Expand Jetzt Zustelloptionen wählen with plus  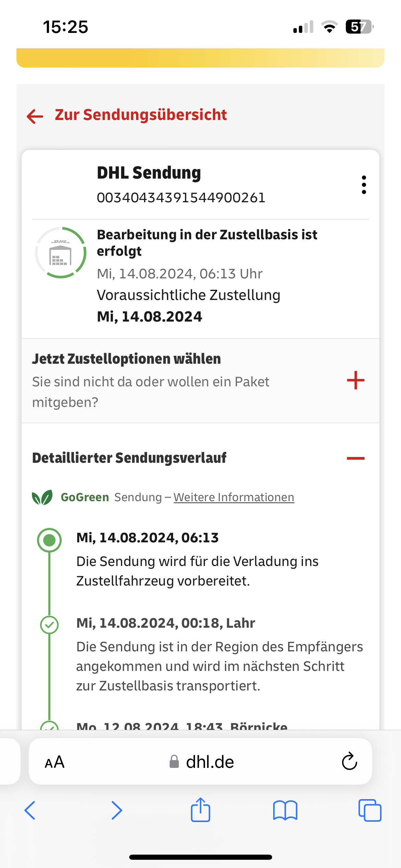click(x=355, y=381)
